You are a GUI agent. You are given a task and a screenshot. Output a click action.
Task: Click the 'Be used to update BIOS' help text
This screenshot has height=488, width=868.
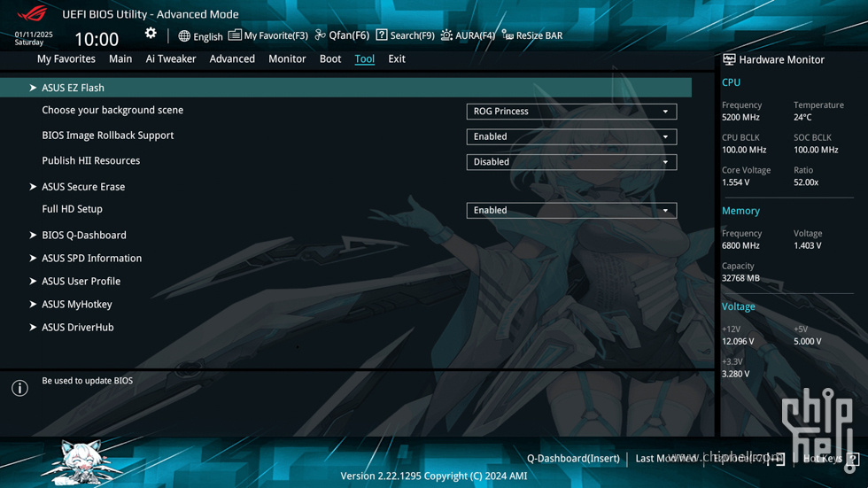88,381
